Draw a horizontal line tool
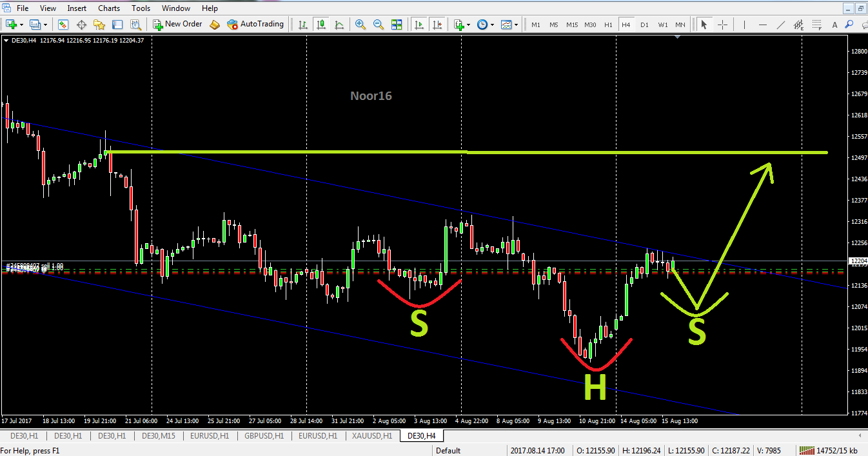This screenshot has width=868, height=456. pyautogui.click(x=763, y=25)
